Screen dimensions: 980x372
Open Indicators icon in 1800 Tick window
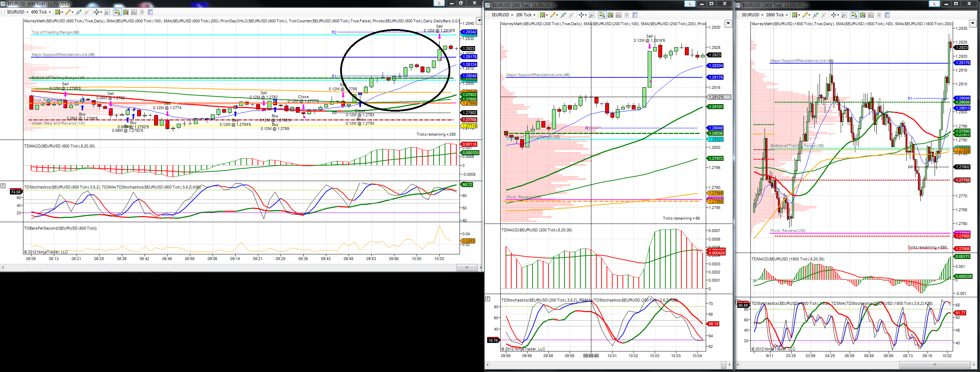pyautogui.click(x=871, y=15)
